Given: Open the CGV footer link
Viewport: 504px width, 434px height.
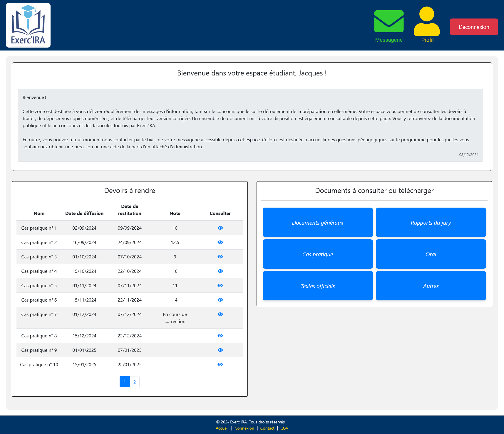Looking at the screenshot, I should (x=284, y=428).
